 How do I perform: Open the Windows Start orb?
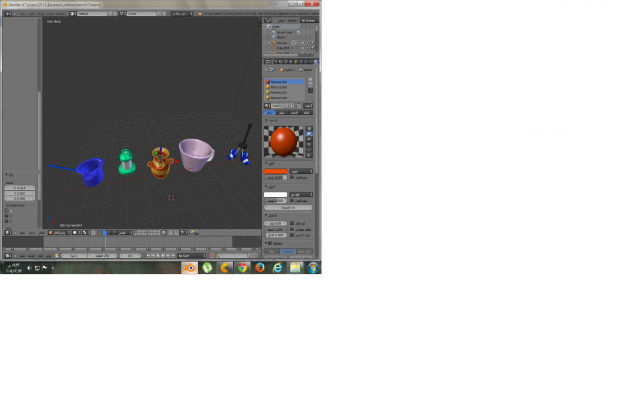[313, 268]
